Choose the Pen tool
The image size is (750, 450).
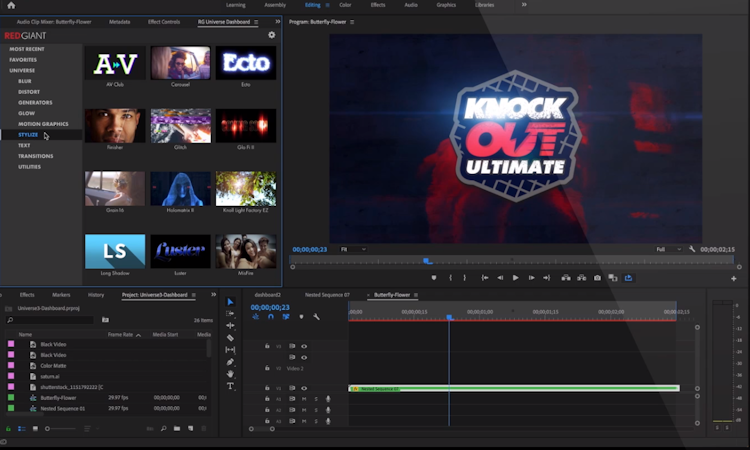point(230,362)
